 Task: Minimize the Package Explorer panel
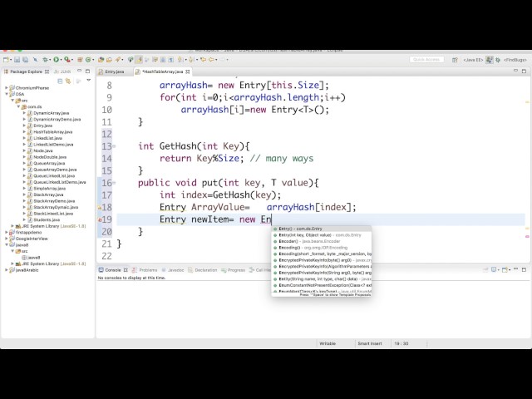pyautogui.click(x=80, y=71)
